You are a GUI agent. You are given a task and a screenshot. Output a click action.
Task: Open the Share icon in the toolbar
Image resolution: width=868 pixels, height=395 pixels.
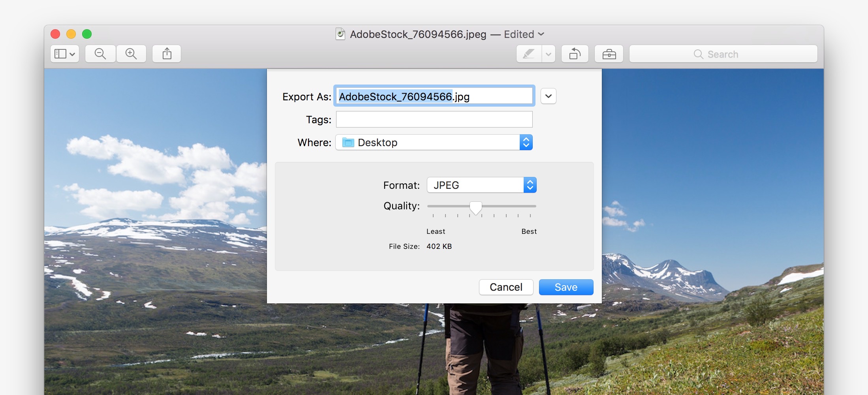(167, 54)
